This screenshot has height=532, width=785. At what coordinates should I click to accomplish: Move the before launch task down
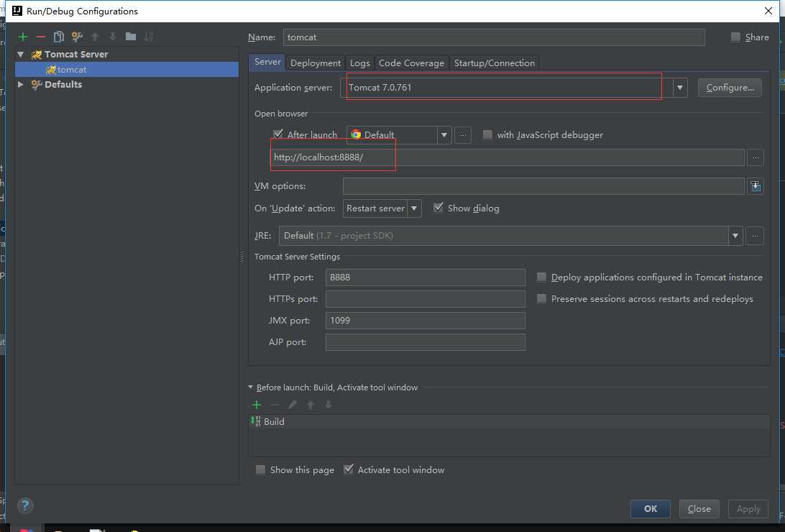[x=329, y=405]
